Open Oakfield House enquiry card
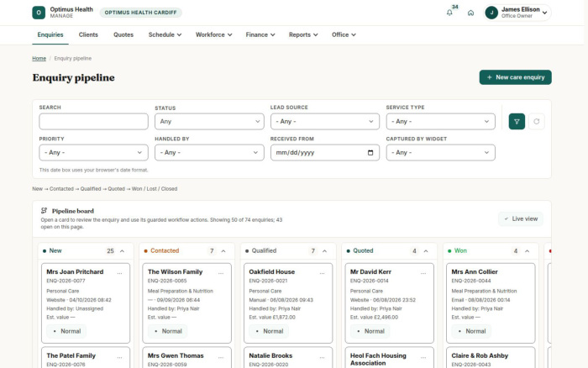588x368 pixels. (x=288, y=303)
